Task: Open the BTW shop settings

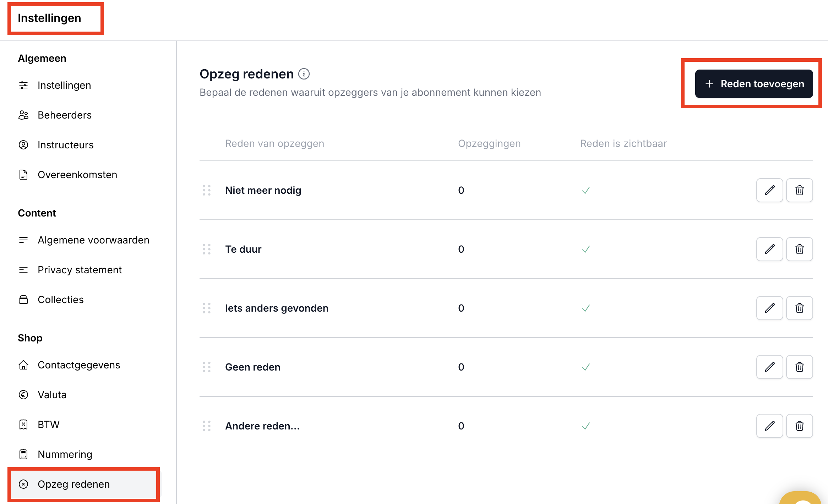Action: coord(49,424)
